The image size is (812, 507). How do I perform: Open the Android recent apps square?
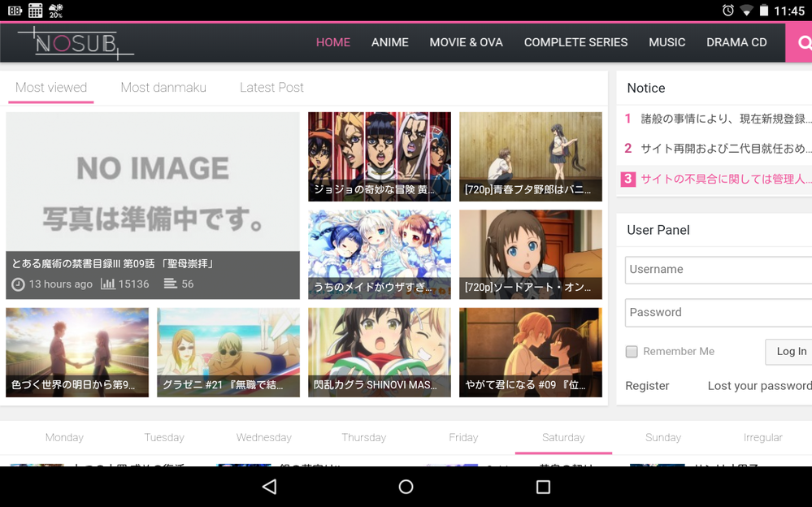(543, 487)
